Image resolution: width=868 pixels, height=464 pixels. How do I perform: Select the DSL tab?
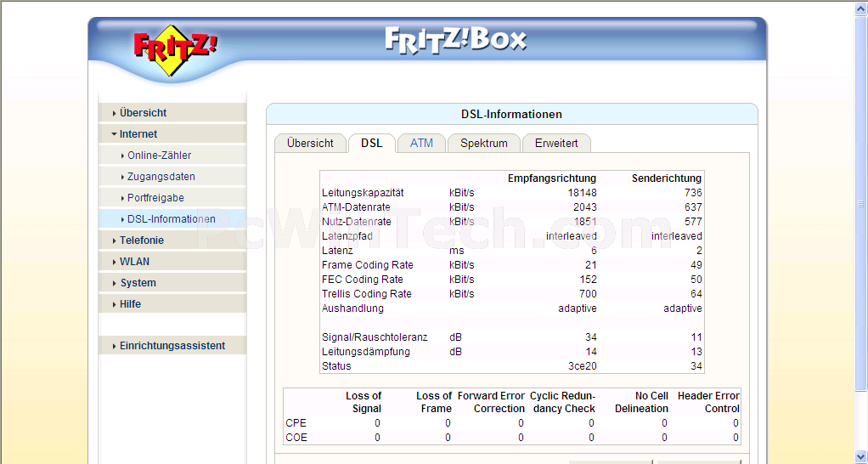pyautogui.click(x=371, y=143)
